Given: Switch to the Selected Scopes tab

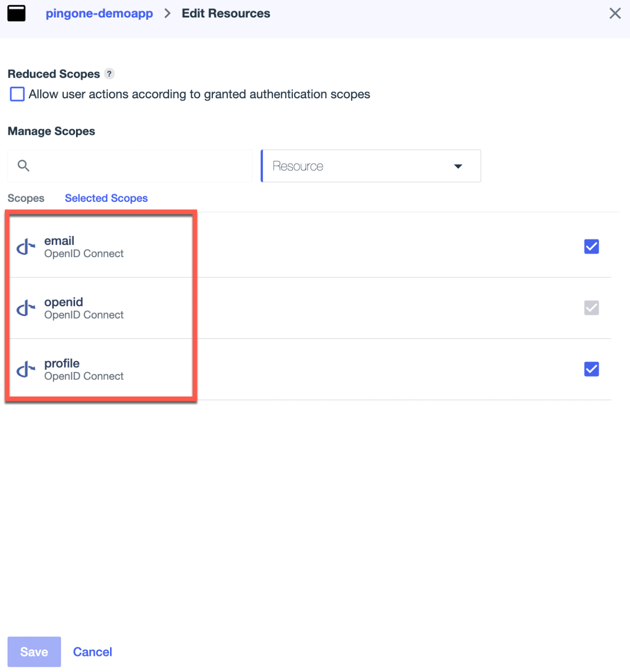Looking at the screenshot, I should click(x=106, y=198).
